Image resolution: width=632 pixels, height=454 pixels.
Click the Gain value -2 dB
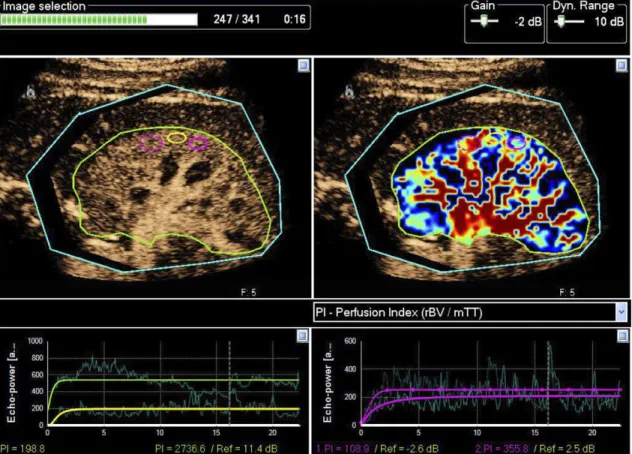(x=528, y=22)
